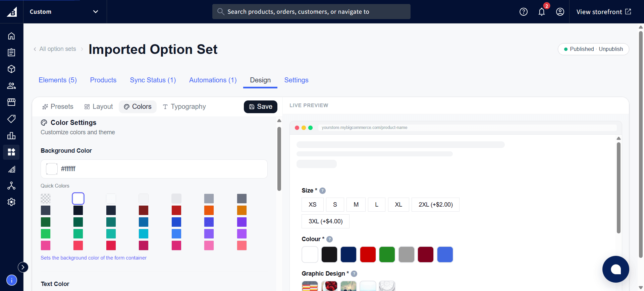This screenshot has width=644, height=291.
Task: Open the notifications bell icon
Action: click(x=542, y=12)
